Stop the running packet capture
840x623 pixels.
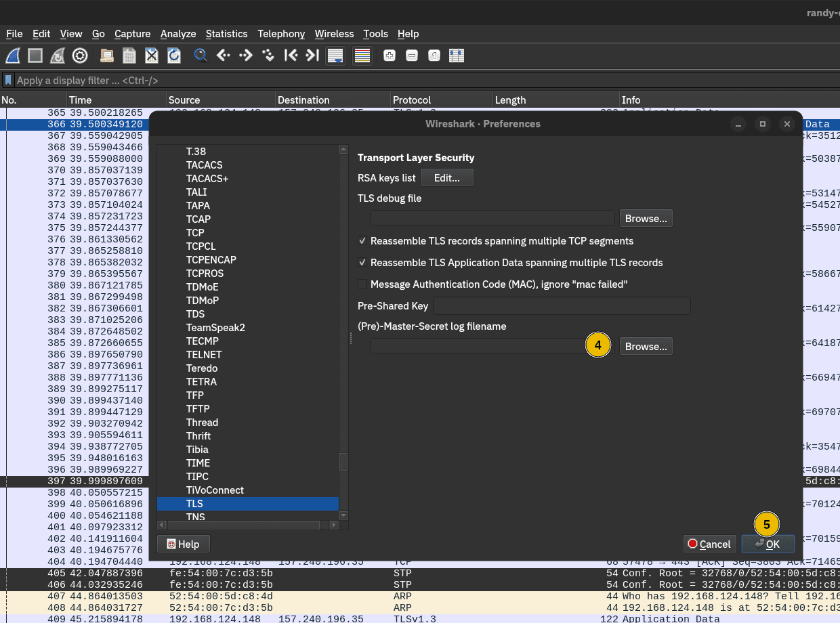[x=35, y=56]
